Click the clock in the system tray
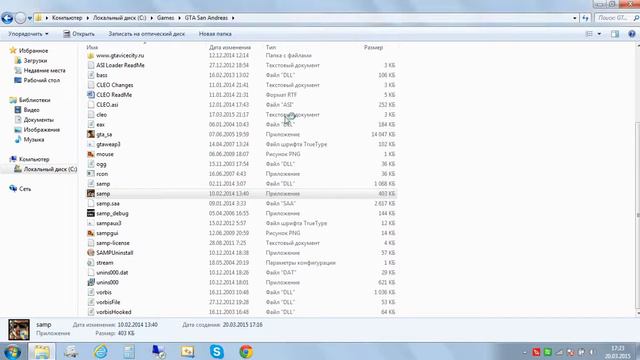The width and height of the screenshot is (640, 360). coord(618,352)
